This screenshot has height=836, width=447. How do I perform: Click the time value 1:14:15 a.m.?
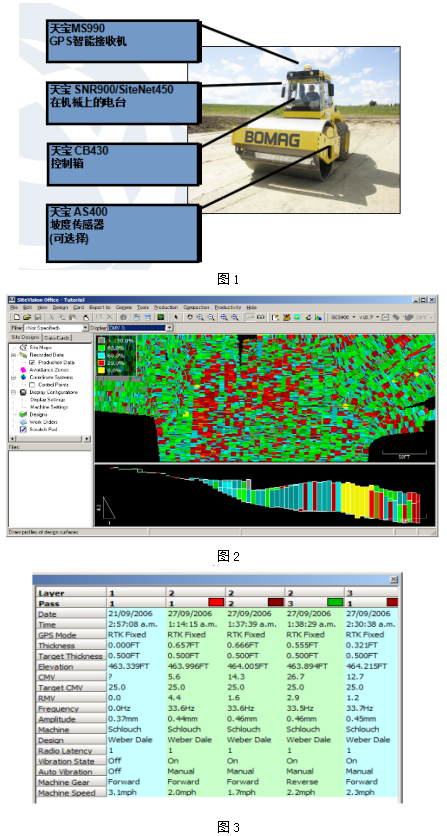(x=192, y=624)
